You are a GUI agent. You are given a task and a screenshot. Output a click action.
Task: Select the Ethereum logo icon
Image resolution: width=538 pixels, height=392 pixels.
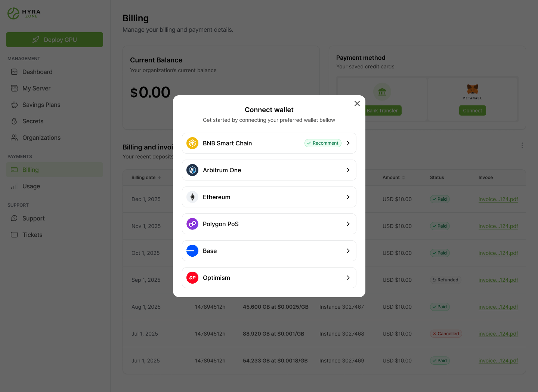pos(192,197)
